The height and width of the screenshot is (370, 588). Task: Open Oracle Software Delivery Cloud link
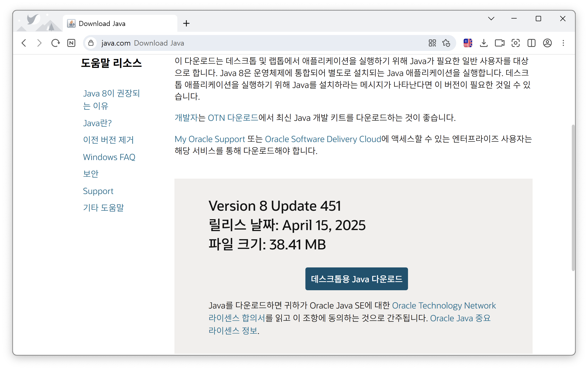(323, 139)
